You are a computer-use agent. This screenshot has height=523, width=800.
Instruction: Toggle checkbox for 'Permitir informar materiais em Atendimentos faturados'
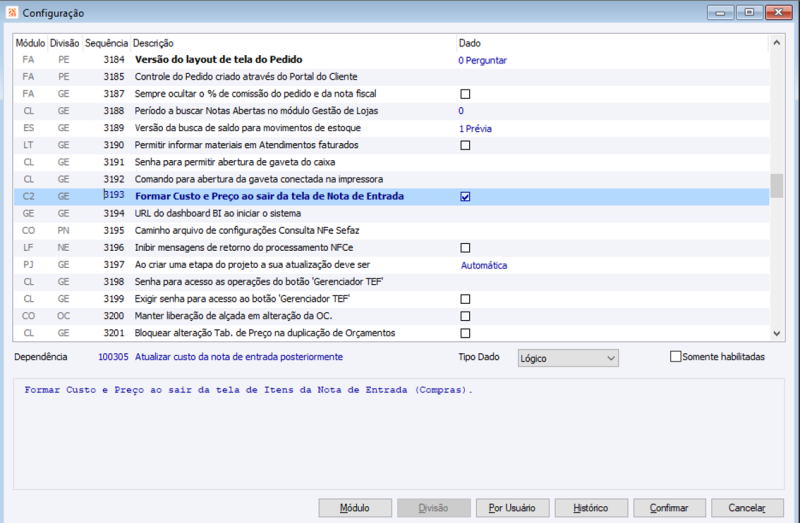(465, 145)
